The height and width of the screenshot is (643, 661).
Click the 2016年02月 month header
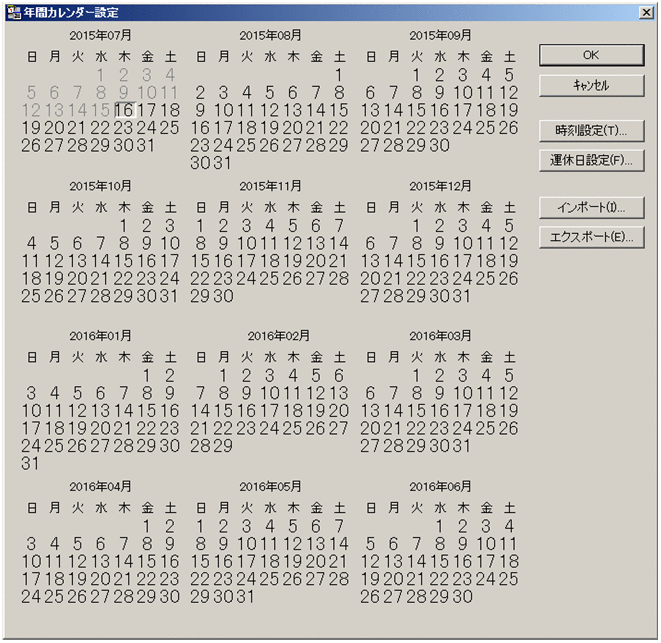tap(279, 336)
